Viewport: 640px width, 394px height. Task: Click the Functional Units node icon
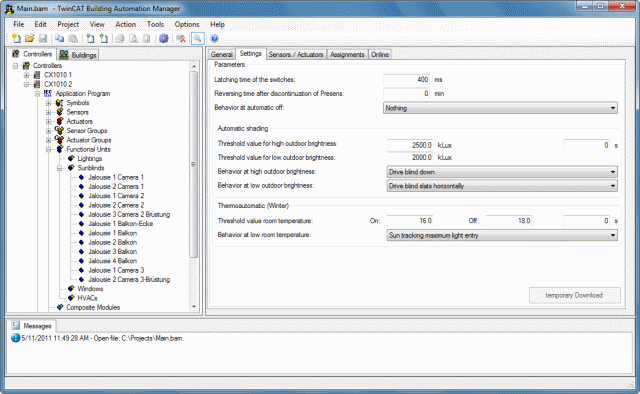[60, 149]
